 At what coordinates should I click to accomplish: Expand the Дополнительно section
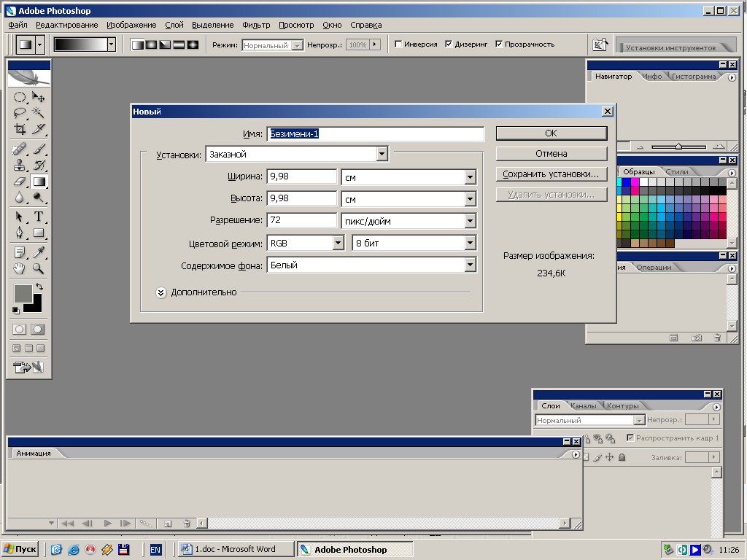click(161, 292)
